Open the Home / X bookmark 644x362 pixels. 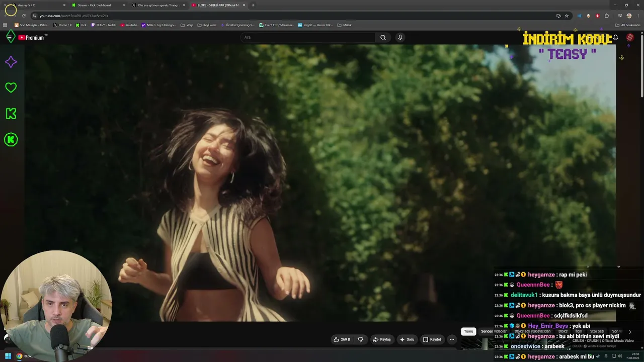[x=63, y=25]
